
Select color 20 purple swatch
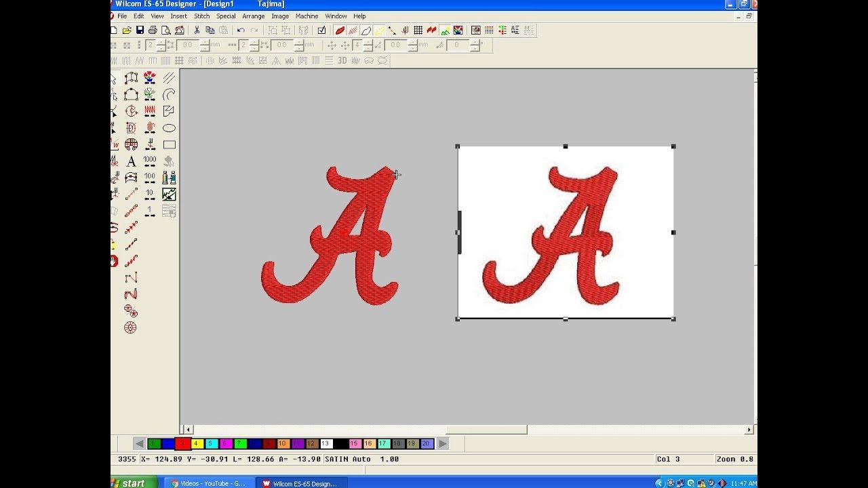[x=427, y=444]
